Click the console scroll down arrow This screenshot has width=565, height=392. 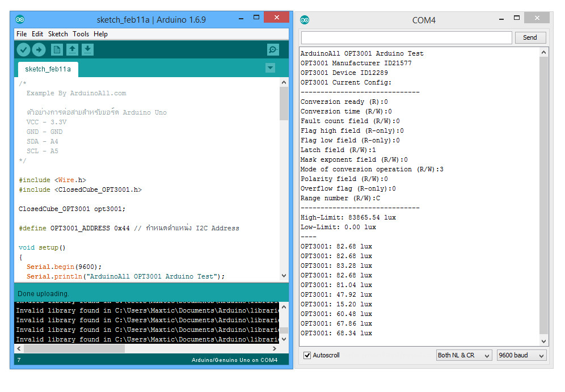point(284,339)
